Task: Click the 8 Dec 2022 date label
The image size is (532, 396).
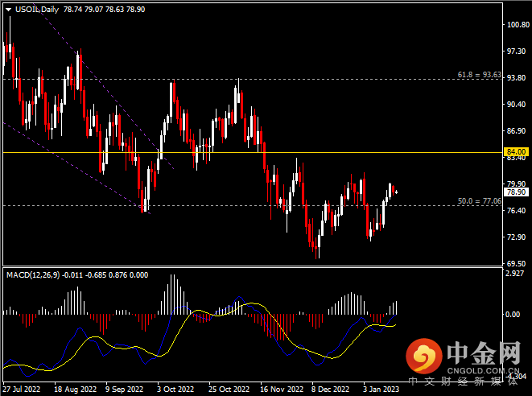Action: 328,387
